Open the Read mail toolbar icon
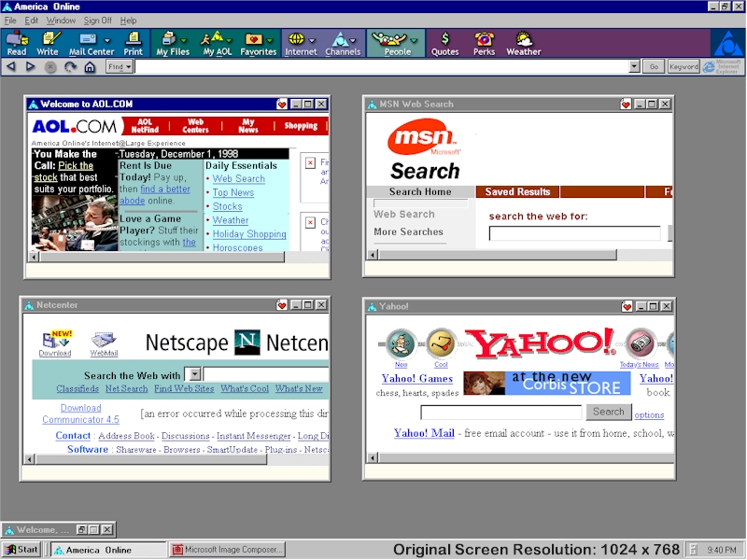This screenshot has height=560, width=747. tap(17, 43)
